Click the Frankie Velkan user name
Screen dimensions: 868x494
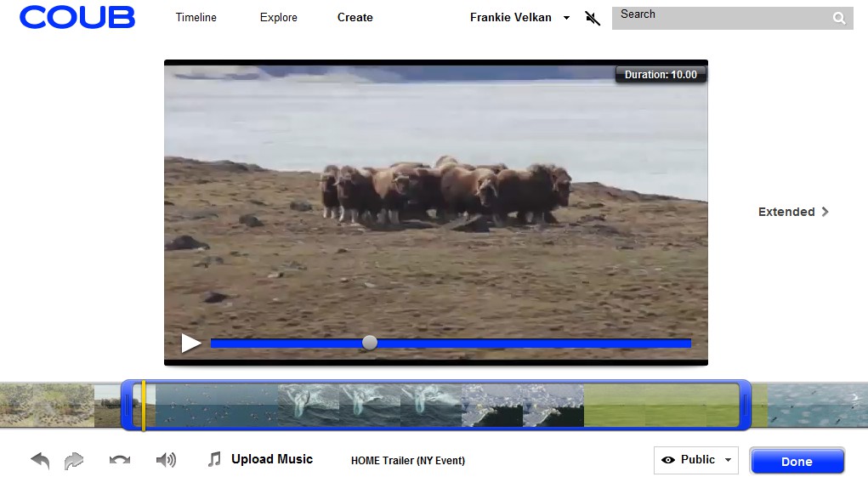click(510, 17)
